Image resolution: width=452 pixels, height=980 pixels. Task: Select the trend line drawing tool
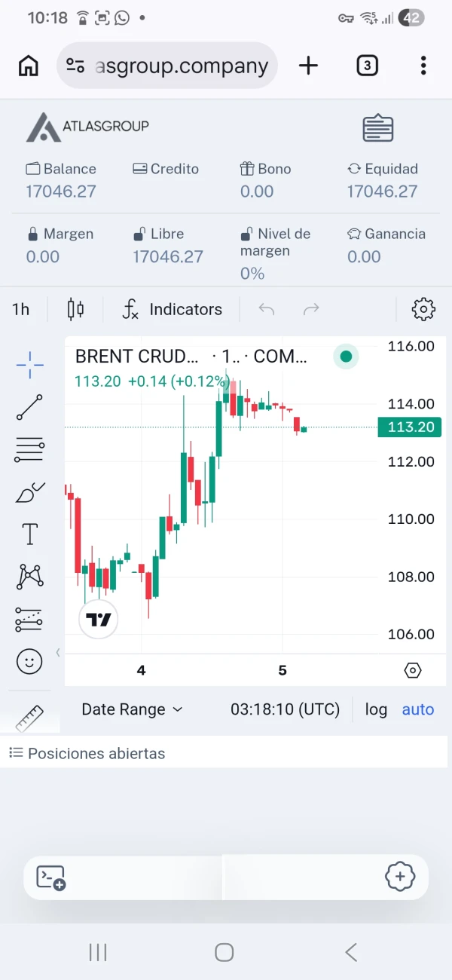pos(29,407)
